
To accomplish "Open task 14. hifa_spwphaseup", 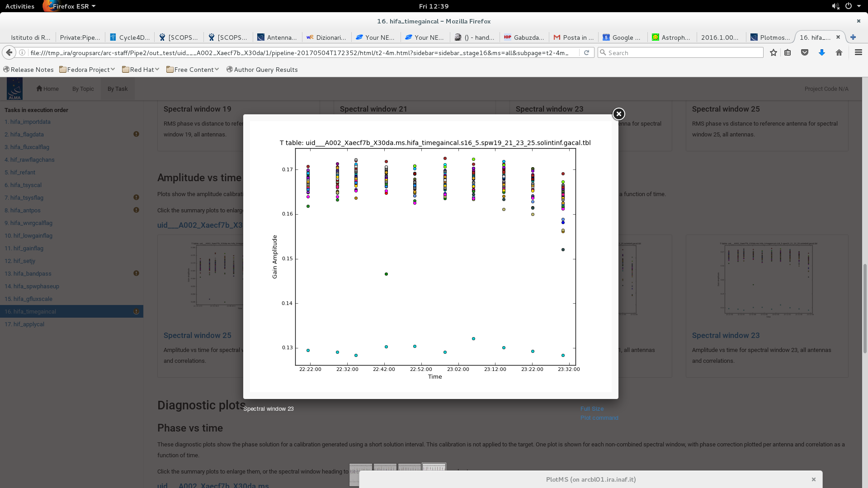I will (x=32, y=286).
